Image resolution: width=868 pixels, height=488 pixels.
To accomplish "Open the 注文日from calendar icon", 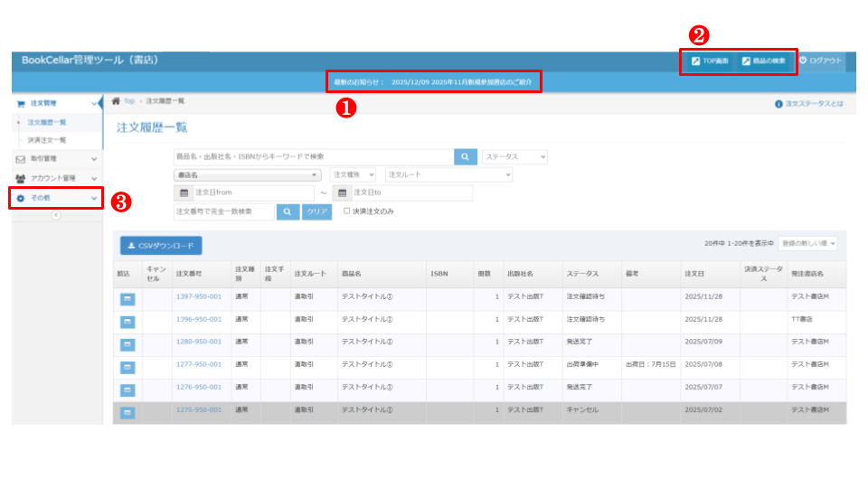I will coord(184,192).
